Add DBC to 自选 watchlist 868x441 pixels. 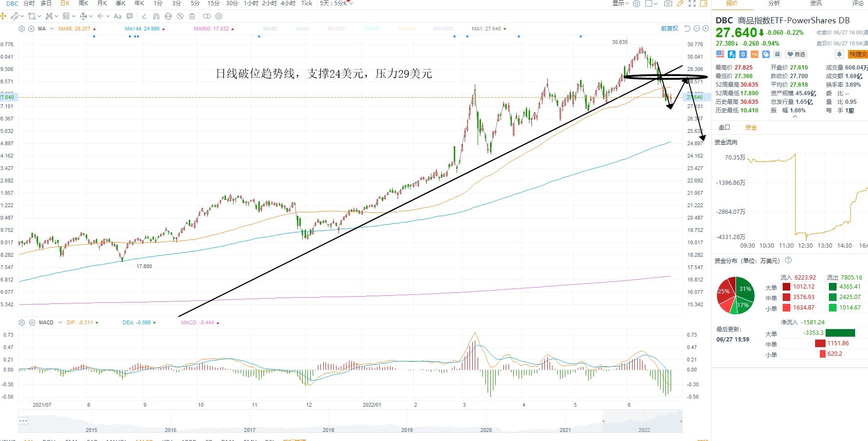[x=796, y=54]
